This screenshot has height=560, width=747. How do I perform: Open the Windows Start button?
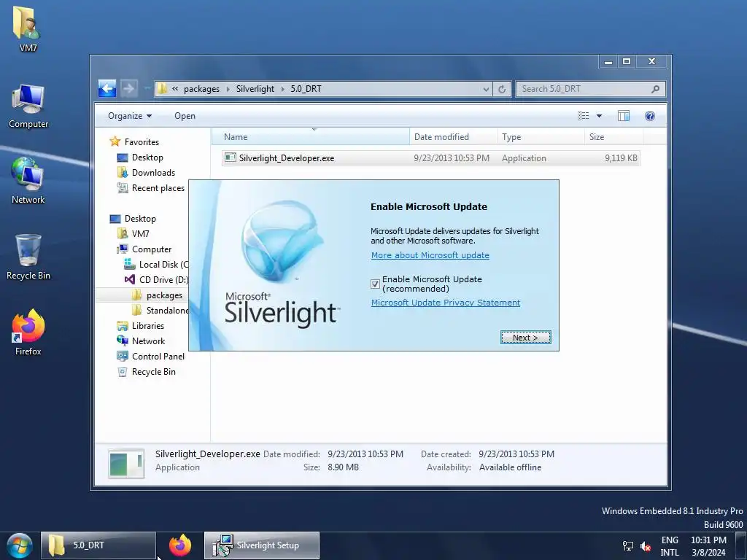[x=20, y=545]
